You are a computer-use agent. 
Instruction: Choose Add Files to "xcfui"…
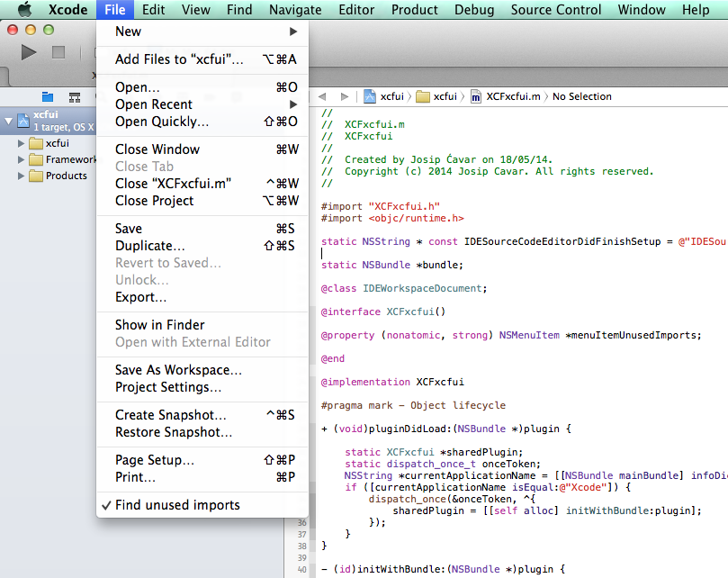(x=202, y=59)
